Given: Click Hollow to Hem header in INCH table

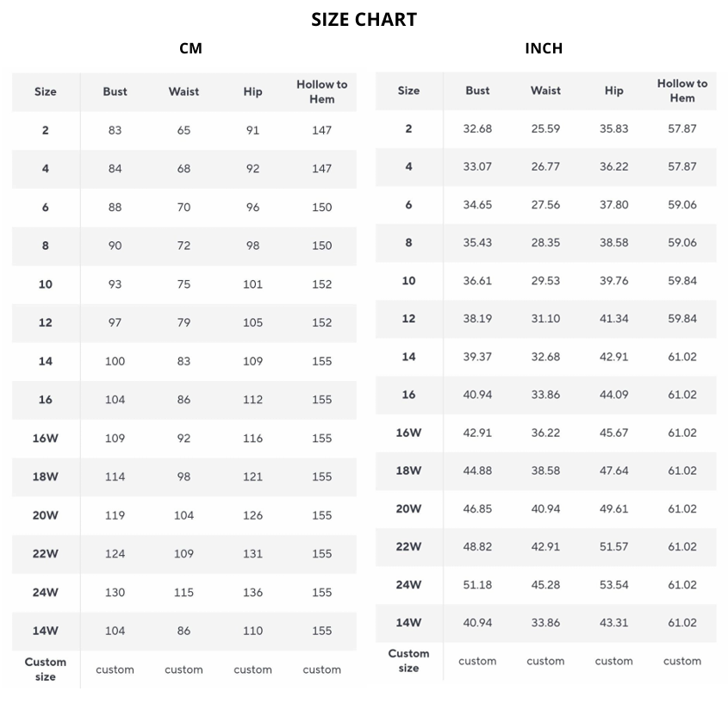Looking at the screenshot, I should 682,90.
